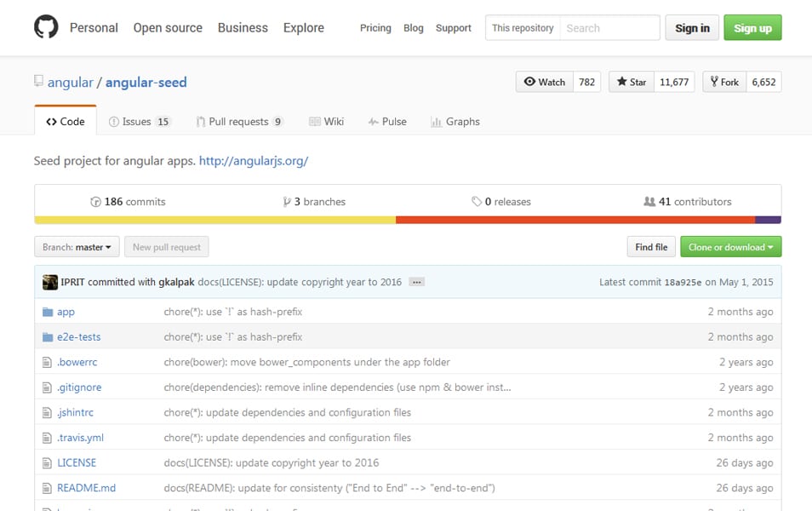This screenshot has width=812, height=511.
Task: Switch to the Code tab
Action: [x=66, y=121]
